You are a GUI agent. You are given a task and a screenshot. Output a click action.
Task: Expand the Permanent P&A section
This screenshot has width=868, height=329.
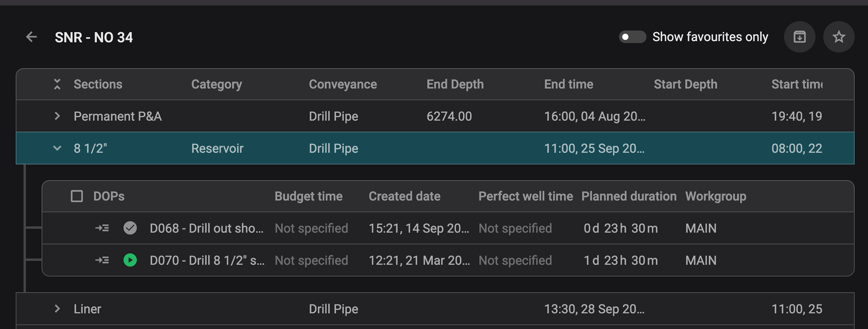click(x=57, y=116)
